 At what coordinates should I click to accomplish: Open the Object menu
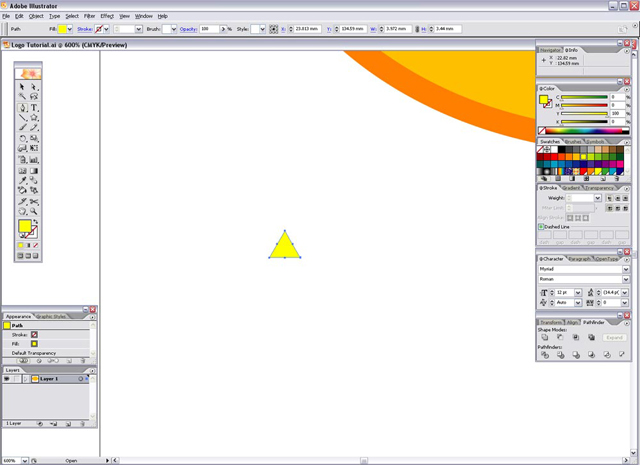click(x=36, y=16)
